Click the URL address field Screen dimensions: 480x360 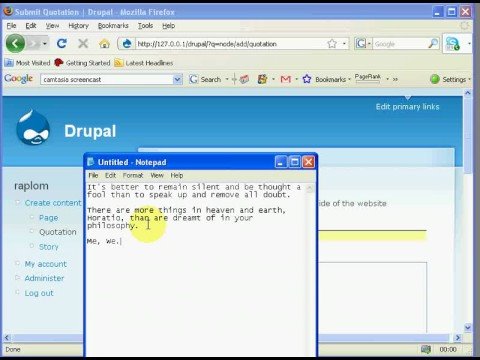coord(230,44)
